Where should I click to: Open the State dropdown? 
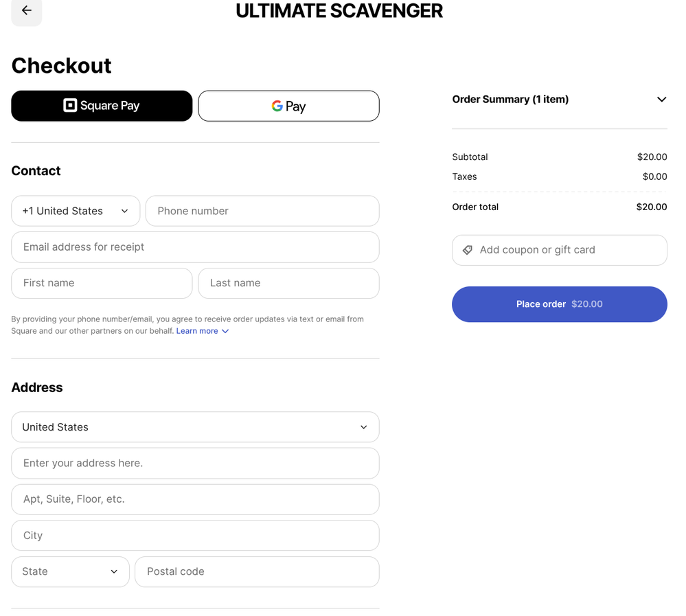click(70, 571)
